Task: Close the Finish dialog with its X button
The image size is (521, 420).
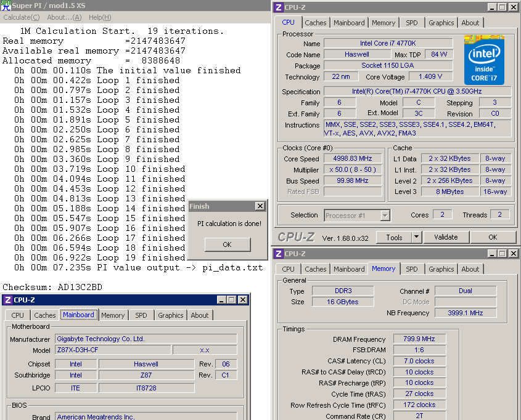Action: (x=260, y=206)
